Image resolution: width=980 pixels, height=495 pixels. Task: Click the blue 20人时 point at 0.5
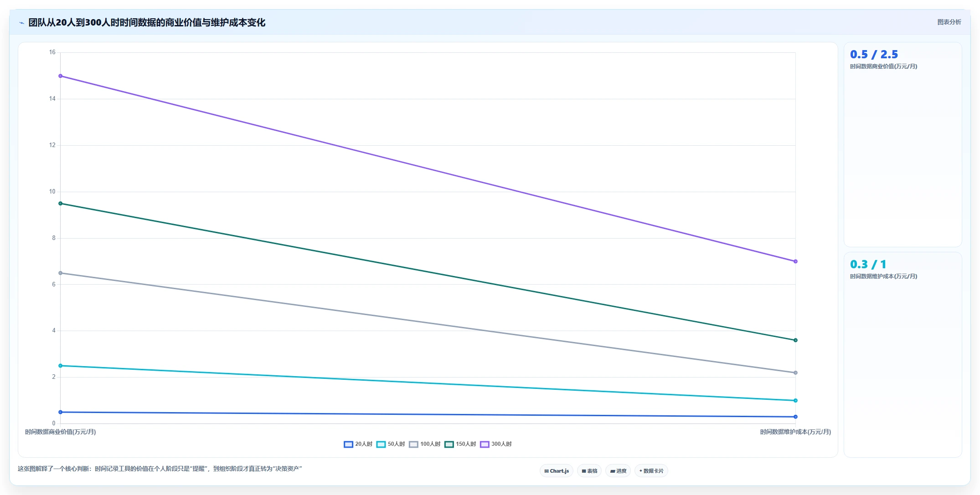61,412
